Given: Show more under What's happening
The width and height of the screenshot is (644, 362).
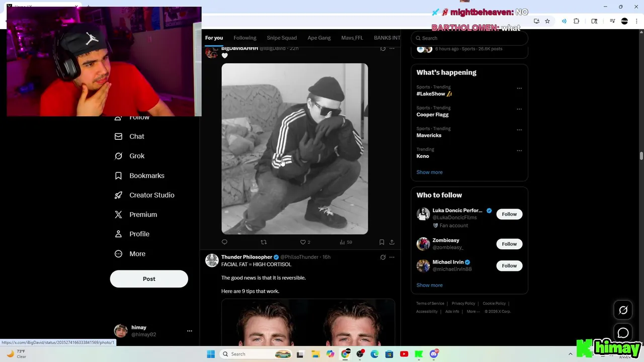Looking at the screenshot, I should coord(429,172).
